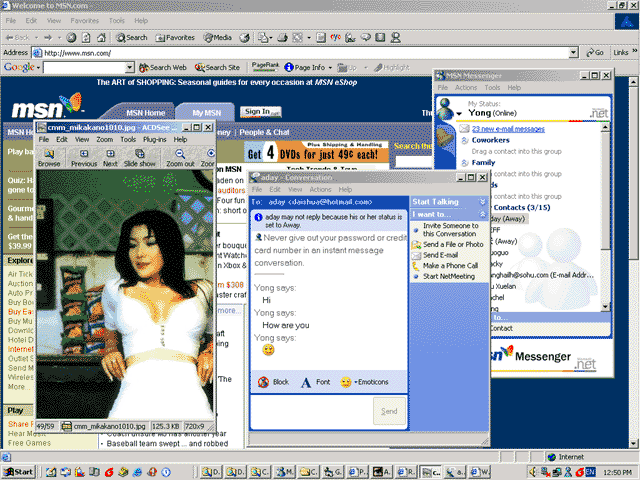The width and height of the screenshot is (640, 480).
Task: Click the MSN page scroll up arrow
Action: pyautogui.click(x=633, y=82)
